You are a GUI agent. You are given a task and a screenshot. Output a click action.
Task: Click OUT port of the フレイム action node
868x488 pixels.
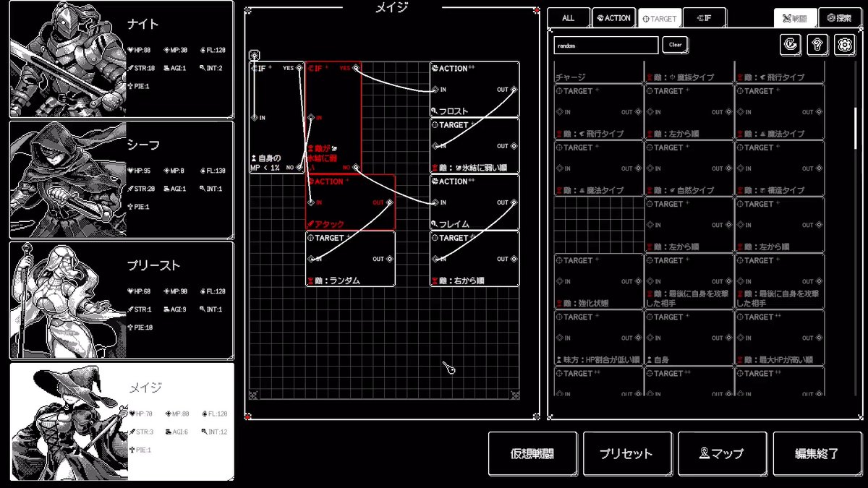[x=514, y=202]
